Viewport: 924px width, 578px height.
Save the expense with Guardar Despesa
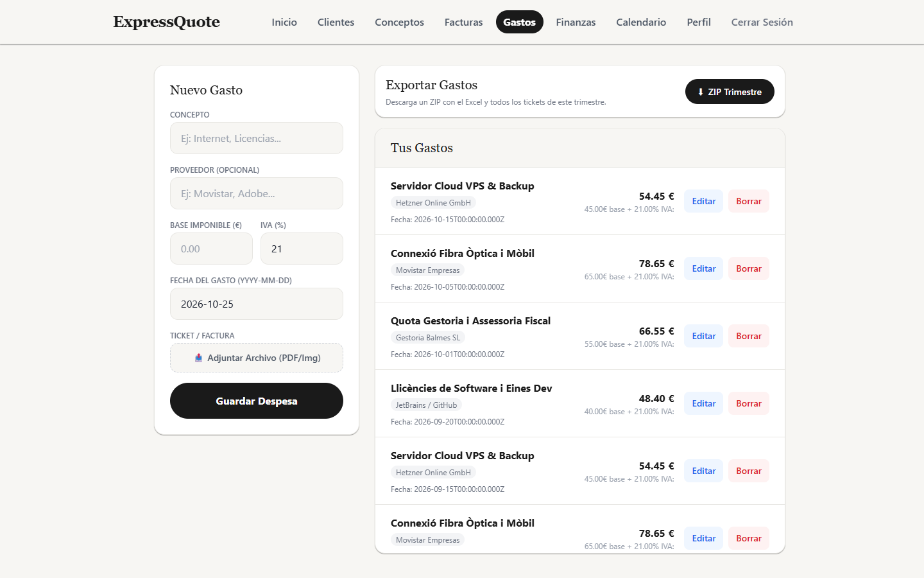click(x=257, y=401)
